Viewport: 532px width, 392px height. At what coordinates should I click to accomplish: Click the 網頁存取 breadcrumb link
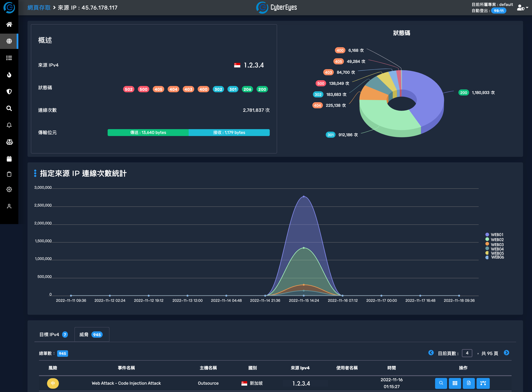point(39,8)
